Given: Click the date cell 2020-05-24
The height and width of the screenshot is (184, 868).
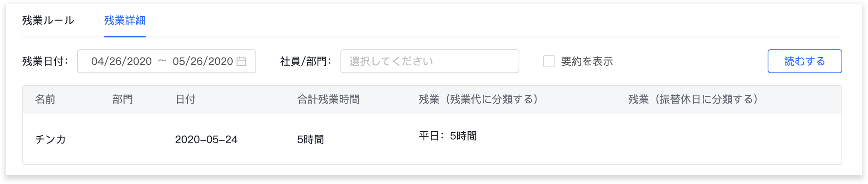Looking at the screenshot, I should (x=206, y=139).
